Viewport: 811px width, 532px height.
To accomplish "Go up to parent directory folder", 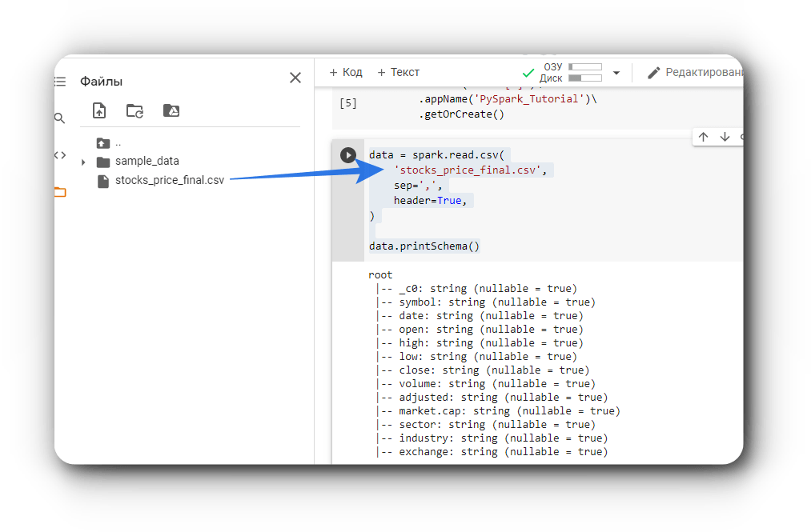I will click(x=103, y=143).
